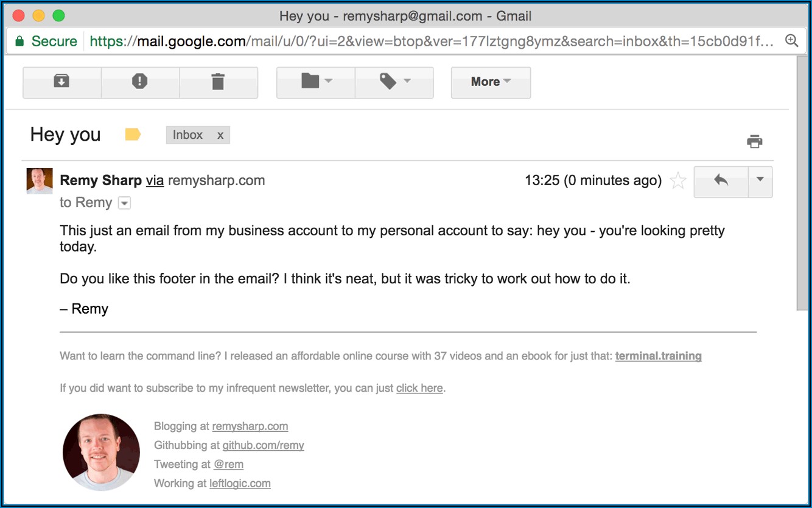Reply using the arrow icon
812x508 pixels.
coord(721,180)
